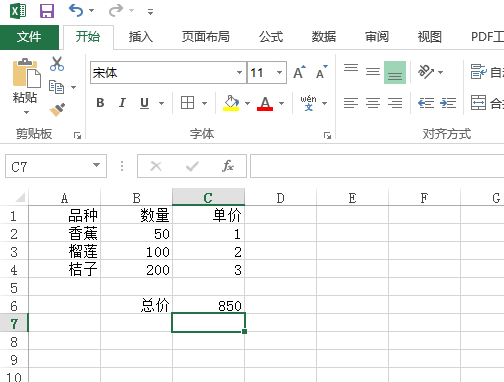Click the Format Painter brush icon
Image resolution: width=504 pixels, height=382 pixels.
(57, 110)
